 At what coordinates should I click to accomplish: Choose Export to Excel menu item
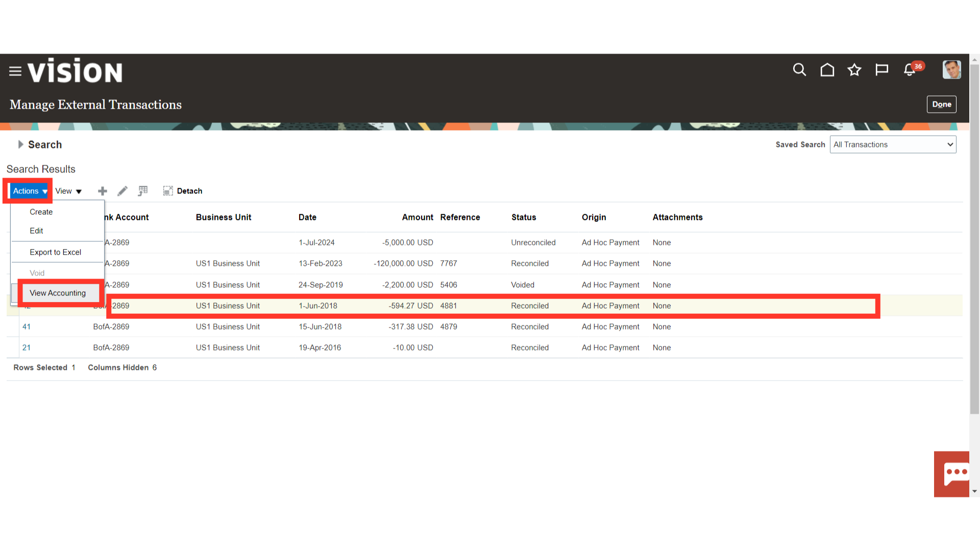pyautogui.click(x=55, y=252)
